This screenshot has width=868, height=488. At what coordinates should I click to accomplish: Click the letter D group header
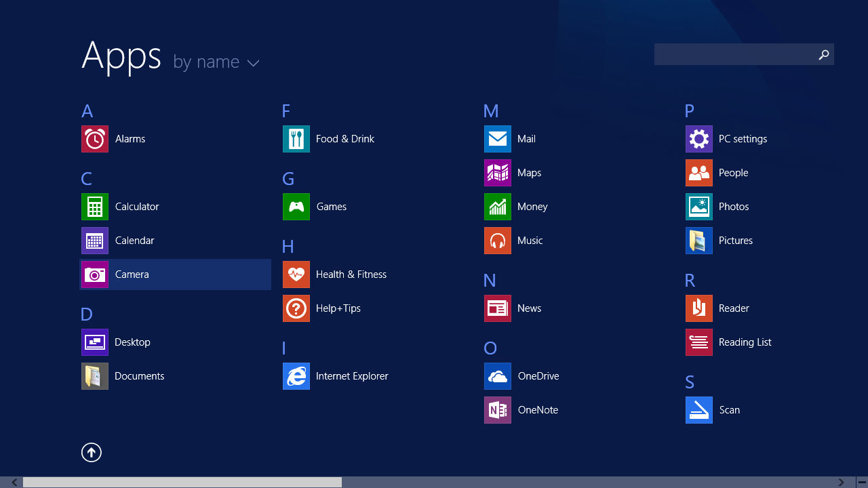pos(86,314)
